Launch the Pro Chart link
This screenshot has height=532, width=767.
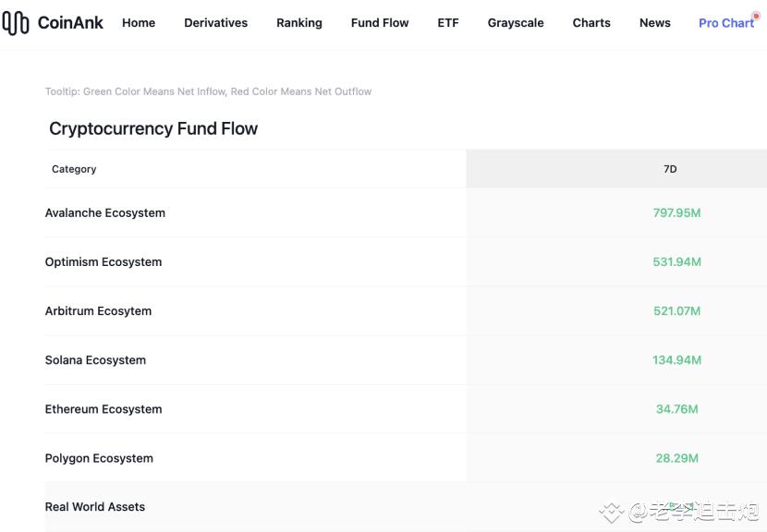tap(725, 23)
